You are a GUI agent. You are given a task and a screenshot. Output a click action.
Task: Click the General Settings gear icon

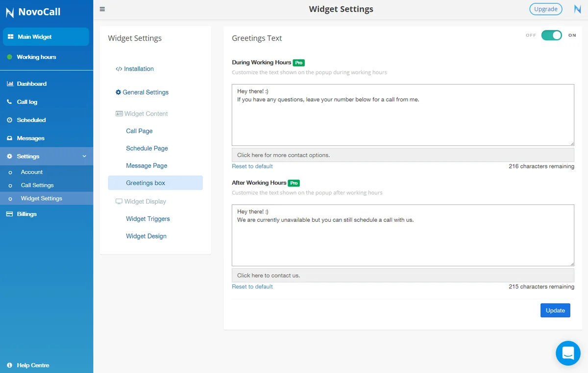(x=118, y=92)
